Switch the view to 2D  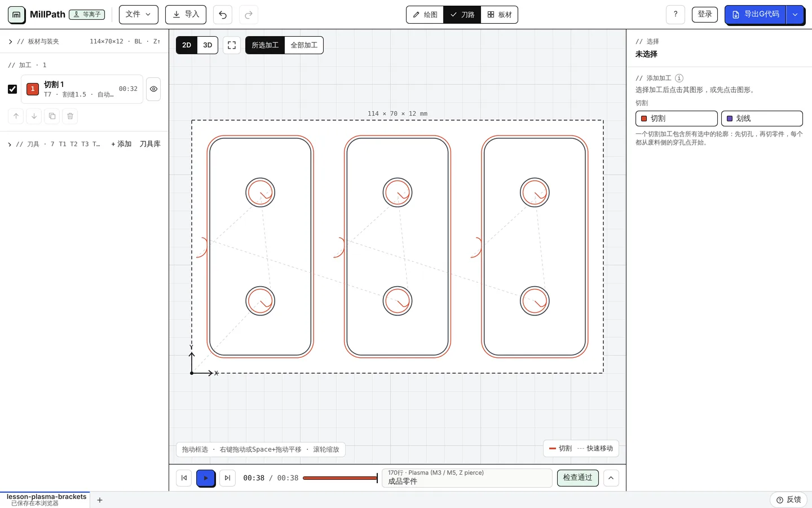[187, 45]
